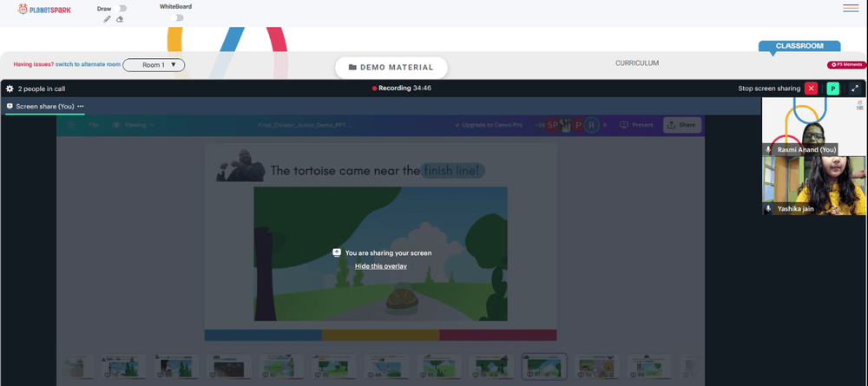This screenshot has height=386, width=868.
Task: Click the gorilla image beside the slide title
Action: point(240,165)
